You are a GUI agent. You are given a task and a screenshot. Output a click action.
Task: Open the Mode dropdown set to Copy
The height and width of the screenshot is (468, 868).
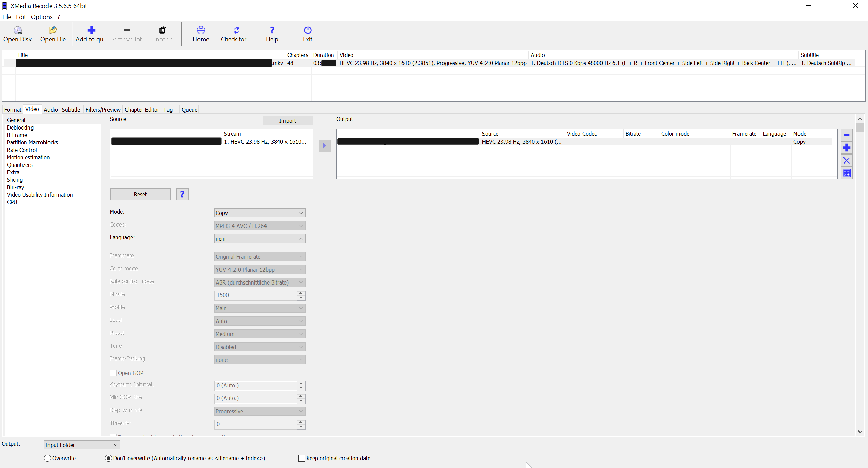(x=260, y=213)
